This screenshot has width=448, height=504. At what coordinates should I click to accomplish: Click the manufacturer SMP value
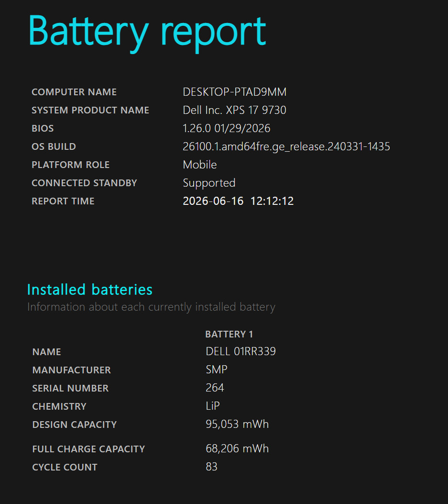(217, 370)
